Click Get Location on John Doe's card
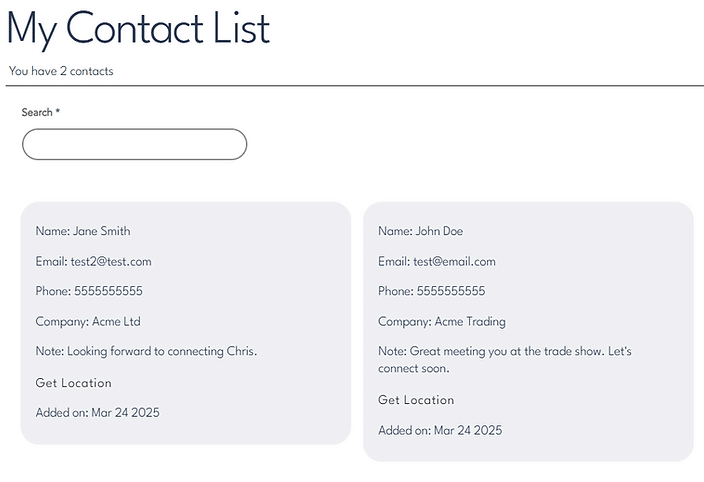704x482 pixels. 416,400
